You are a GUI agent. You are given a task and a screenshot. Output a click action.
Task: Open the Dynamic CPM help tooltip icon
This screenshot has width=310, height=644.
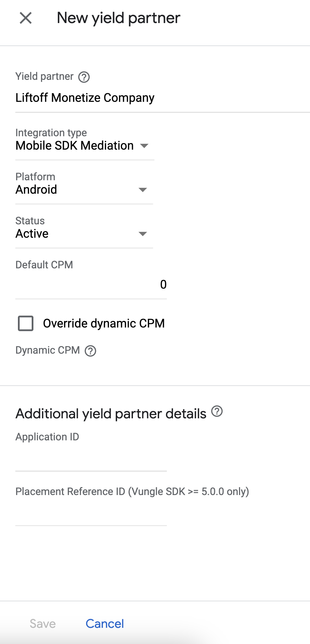coord(90,351)
